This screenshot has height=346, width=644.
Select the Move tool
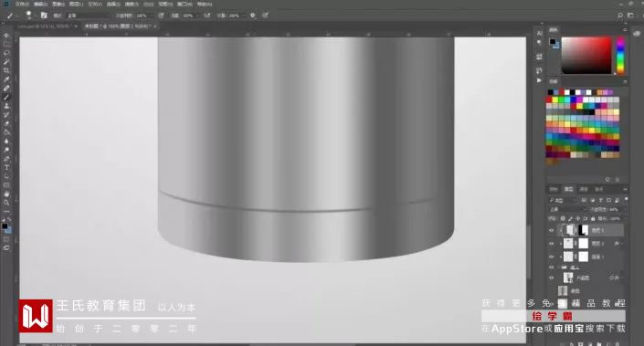click(x=6, y=36)
